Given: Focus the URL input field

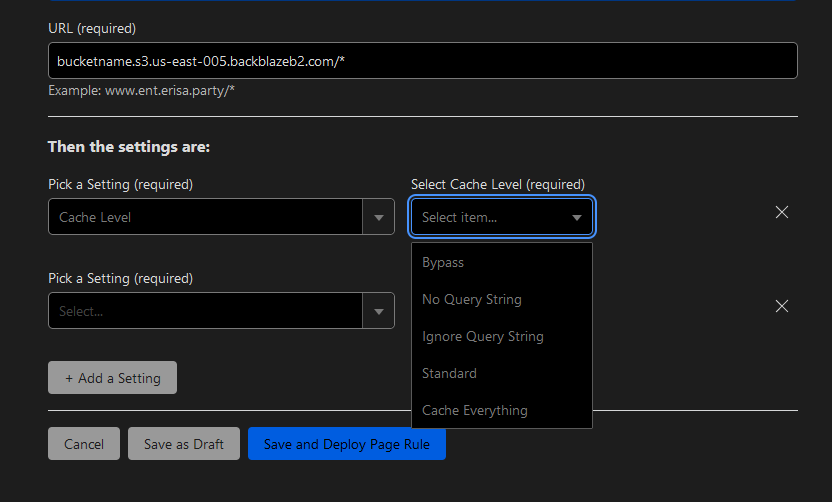Looking at the screenshot, I should click(x=423, y=61).
